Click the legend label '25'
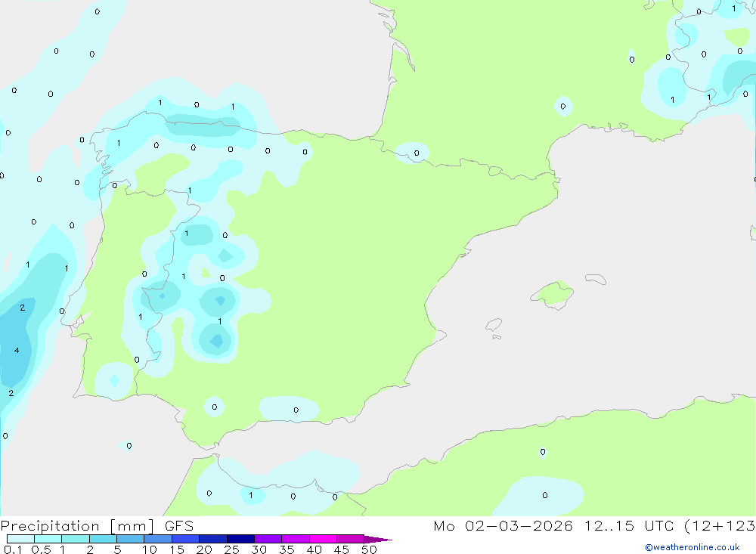Image resolution: width=756 pixels, height=554 pixels. click(x=231, y=549)
